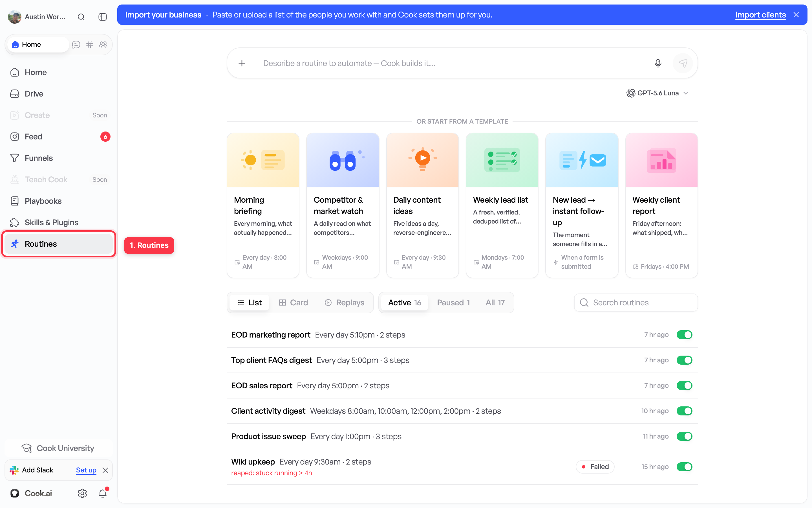Filter routines by Active 16

(404, 302)
